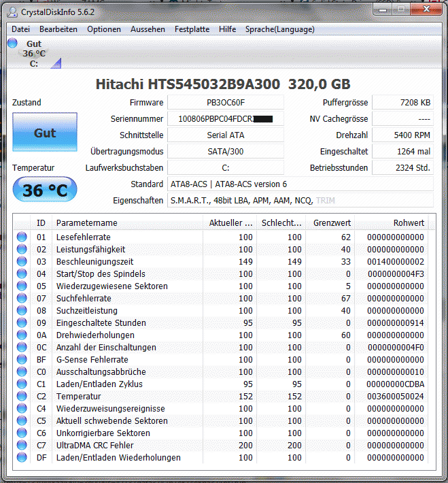Click status orb for Suchfehlerrate row
The height and width of the screenshot is (483, 448).
(22, 298)
